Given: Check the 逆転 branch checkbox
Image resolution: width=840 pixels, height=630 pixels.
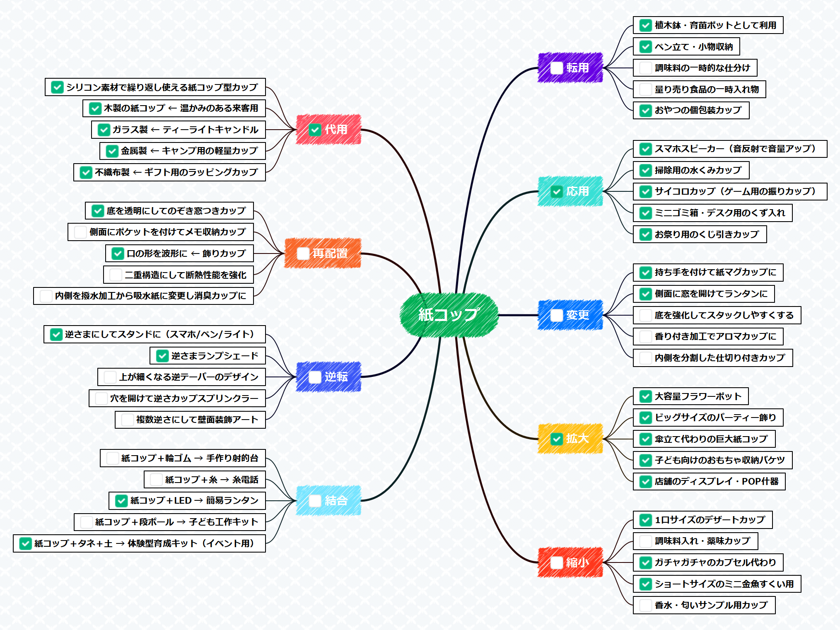Looking at the screenshot, I should (x=315, y=377).
